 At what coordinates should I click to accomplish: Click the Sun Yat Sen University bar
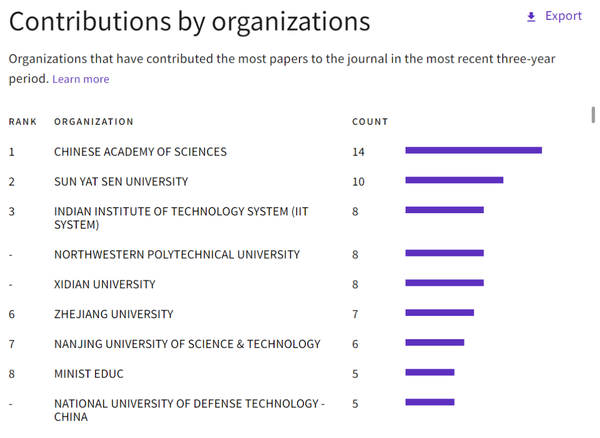point(454,180)
